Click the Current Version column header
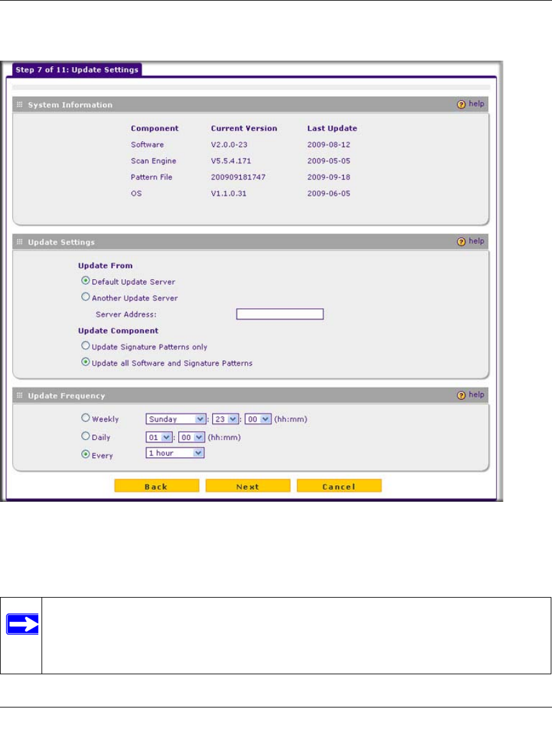Viewport: 552px width, 756px height. (244, 128)
